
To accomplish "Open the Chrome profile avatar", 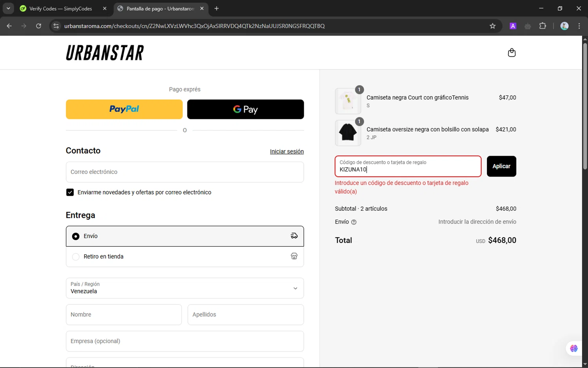I will coord(564,26).
